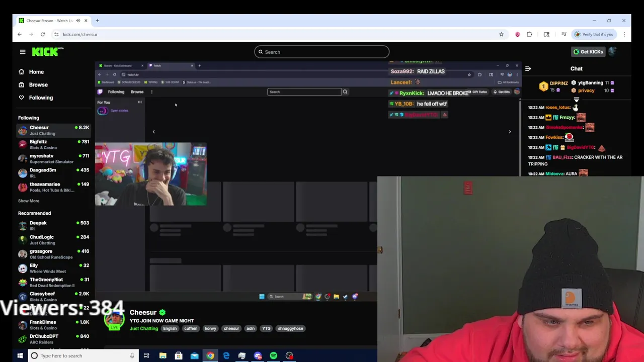Screen dimensions: 644x362
Task: Open Cheesur channel in Following list
Action: point(53,130)
